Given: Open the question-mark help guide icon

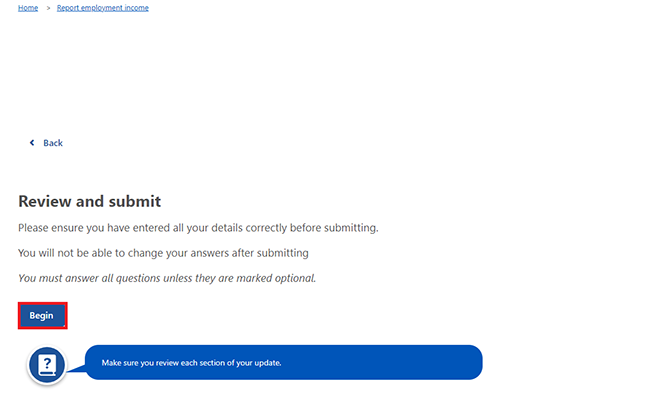Looking at the screenshot, I should (47, 365).
